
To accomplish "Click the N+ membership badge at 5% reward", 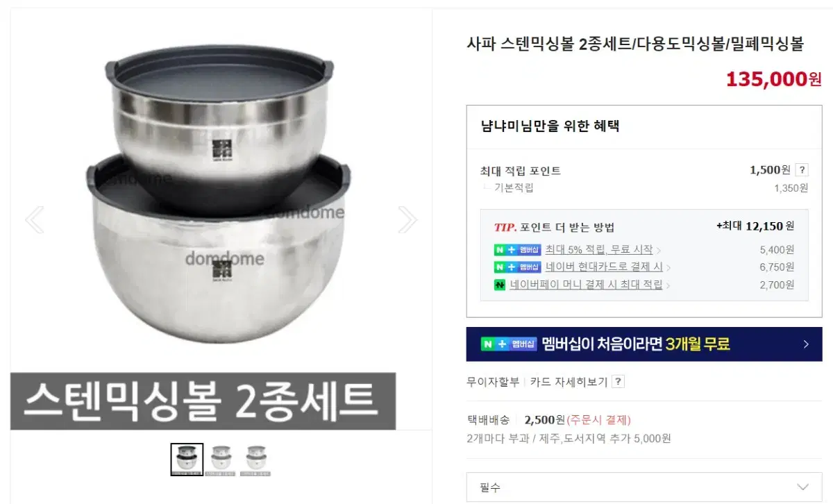I will pos(517,250).
